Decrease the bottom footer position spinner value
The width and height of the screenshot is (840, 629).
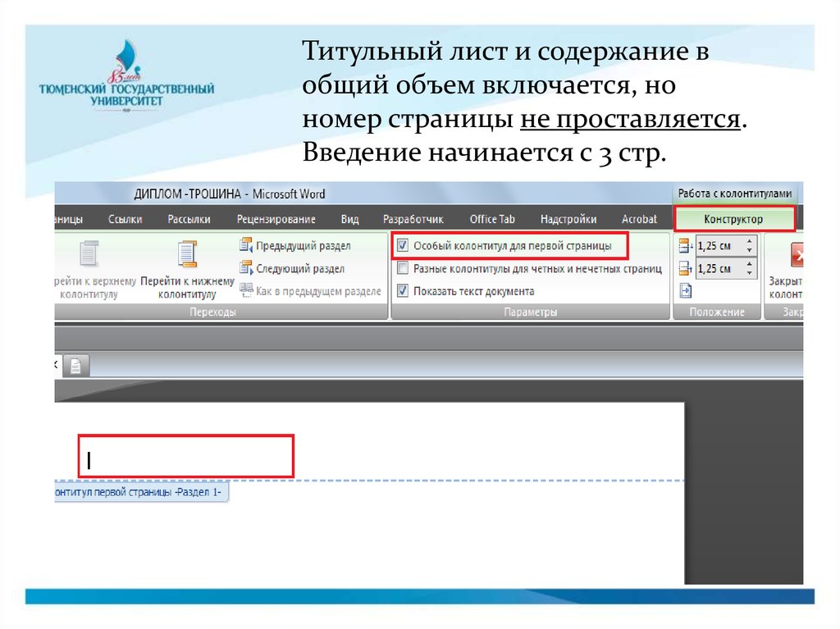[749, 272]
